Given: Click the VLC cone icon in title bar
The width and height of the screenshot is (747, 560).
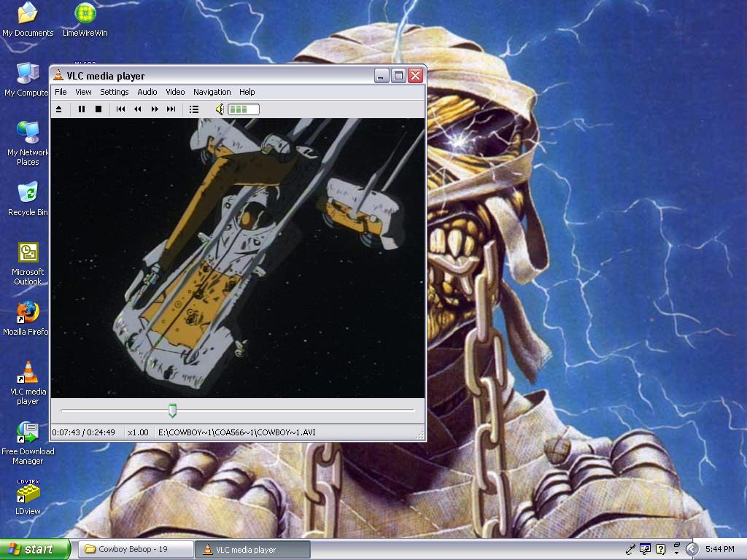Looking at the screenshot, I should pos(58,75).
